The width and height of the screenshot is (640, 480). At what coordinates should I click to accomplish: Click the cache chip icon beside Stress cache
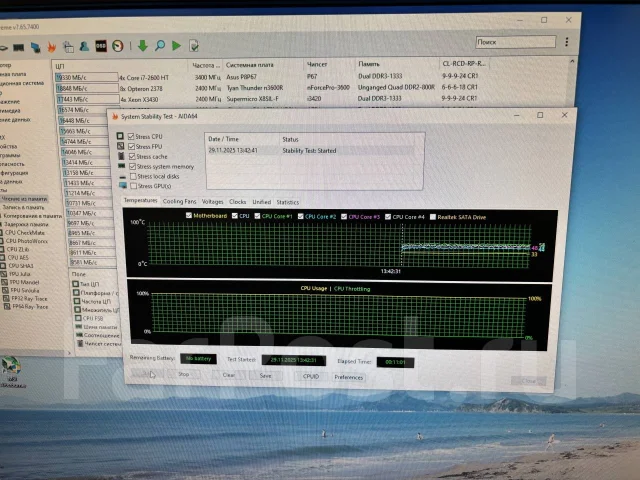coord(121,156)
